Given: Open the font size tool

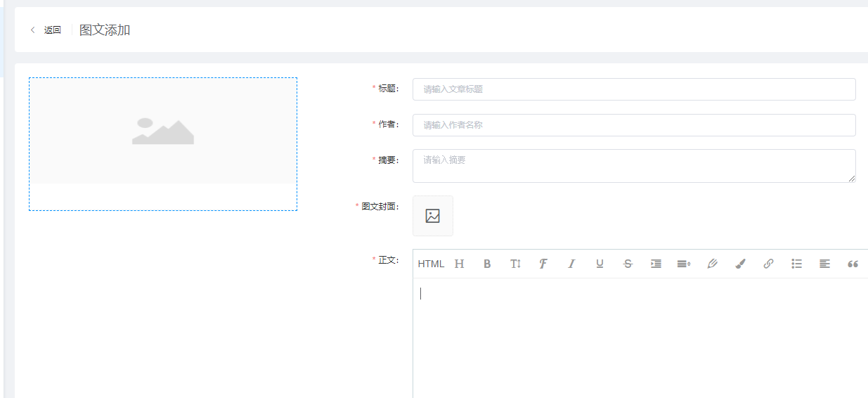Looking at the screenshot, I should coord(516,264).
